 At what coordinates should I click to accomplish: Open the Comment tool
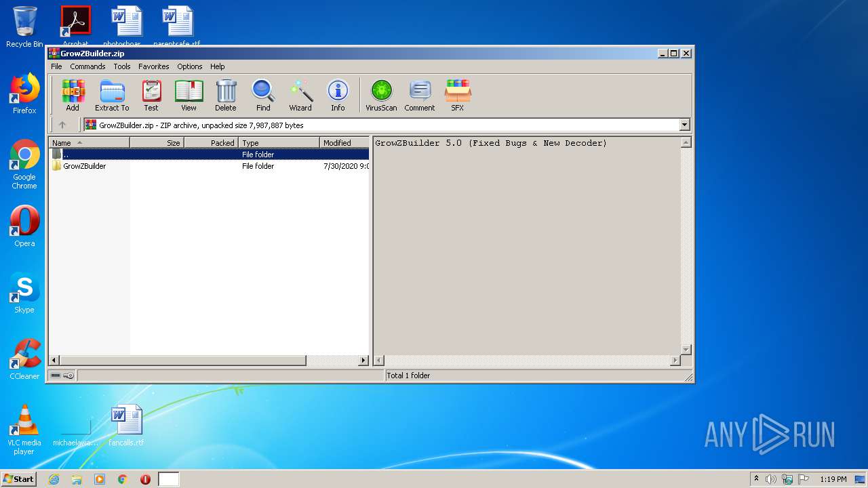click(420, 95)
